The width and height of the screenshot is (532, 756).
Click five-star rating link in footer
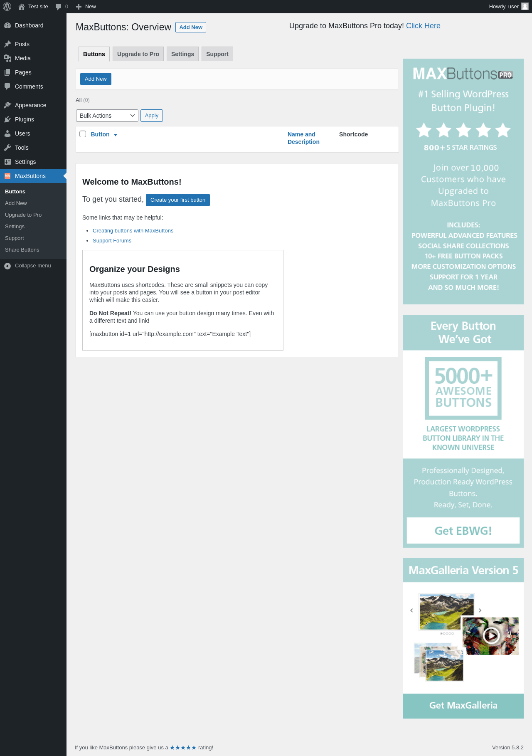(x=183, y=747)
